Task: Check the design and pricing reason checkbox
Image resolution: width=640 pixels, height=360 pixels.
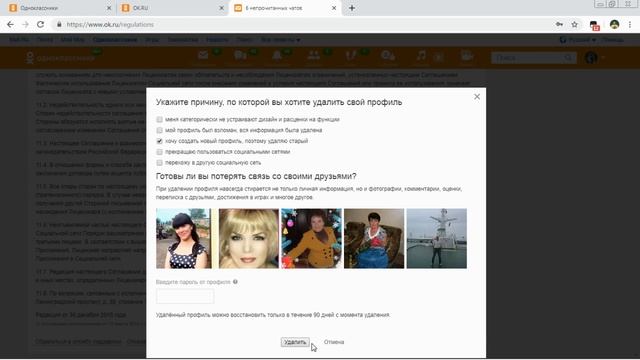Action: coord(159,120)
